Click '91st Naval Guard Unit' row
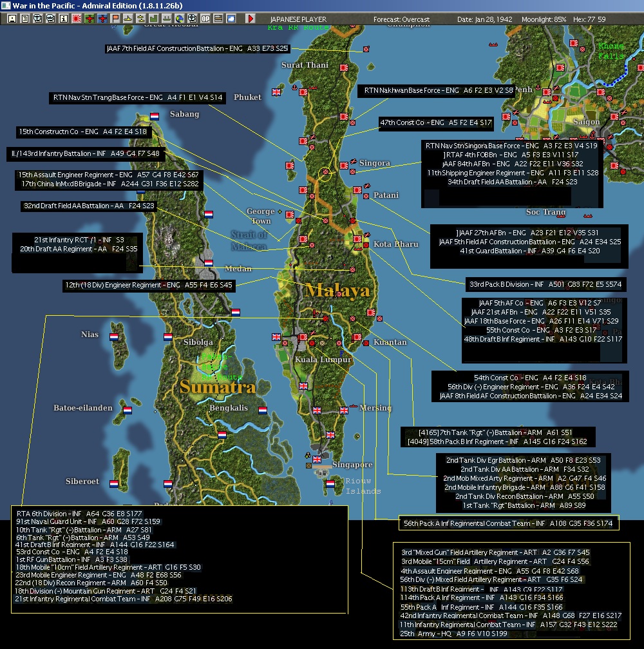 (x=88, y=521)
